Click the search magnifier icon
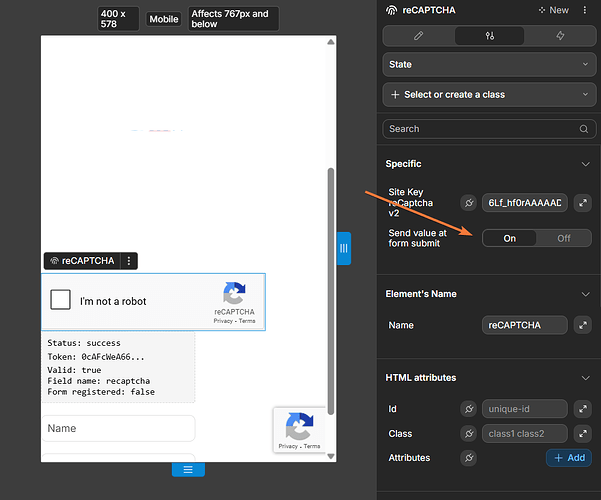Image resolution: width=601 pixels, height=500 pixels. [x=583, y=129]
